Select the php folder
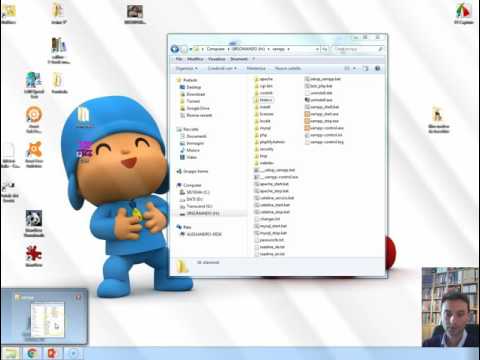 coord(261,135)
